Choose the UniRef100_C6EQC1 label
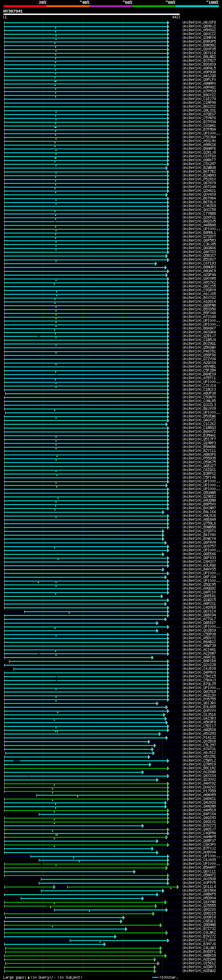Screen dimensions: 222x980 coord(199,921)
